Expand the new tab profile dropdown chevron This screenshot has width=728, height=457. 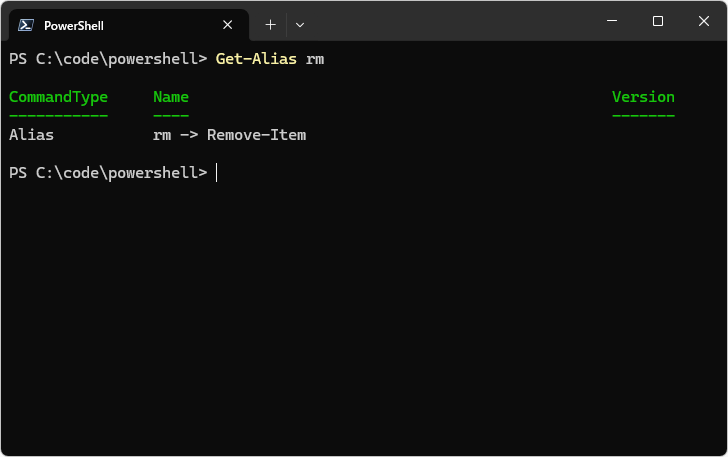(300, 24)
